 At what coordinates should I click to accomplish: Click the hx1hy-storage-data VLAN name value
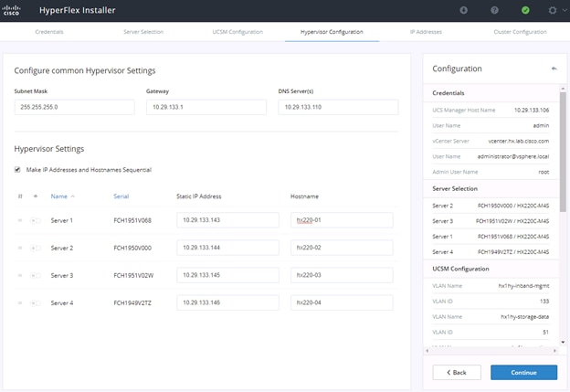click(524, 317)
